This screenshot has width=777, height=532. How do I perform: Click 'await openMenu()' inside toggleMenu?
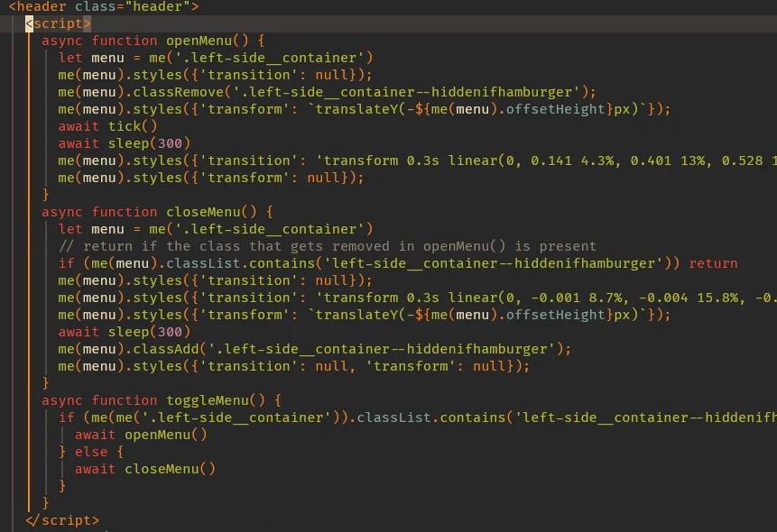141,435
